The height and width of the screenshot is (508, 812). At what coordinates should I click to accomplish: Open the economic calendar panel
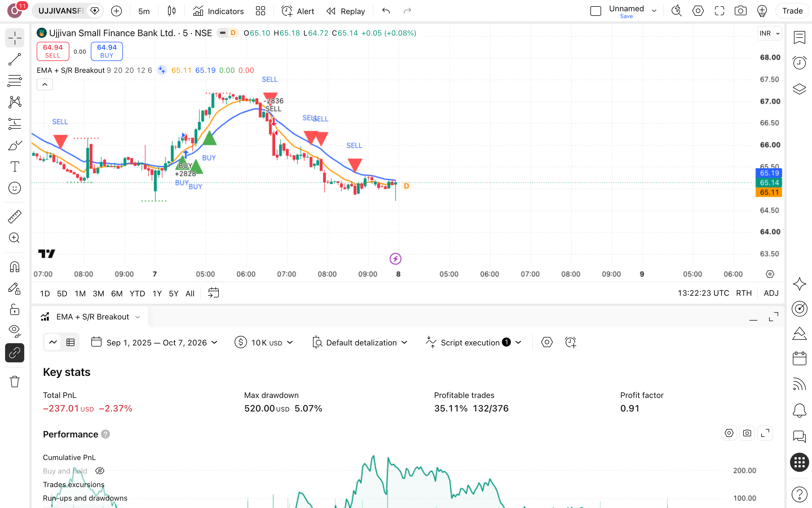tap(799, 358)
